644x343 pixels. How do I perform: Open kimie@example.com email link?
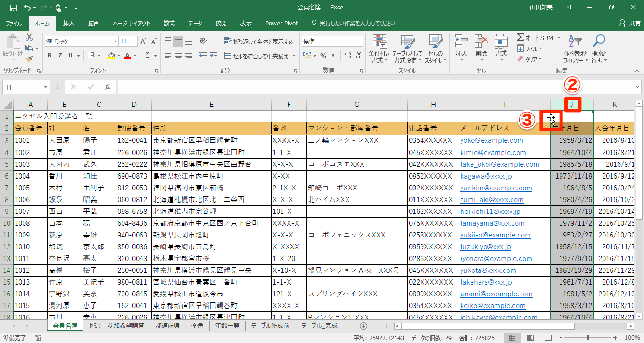[x=493, y=153]
